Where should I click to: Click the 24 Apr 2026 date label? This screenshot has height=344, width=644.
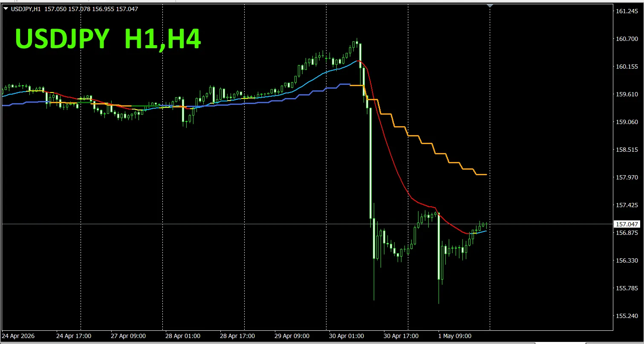coord(19,336)
